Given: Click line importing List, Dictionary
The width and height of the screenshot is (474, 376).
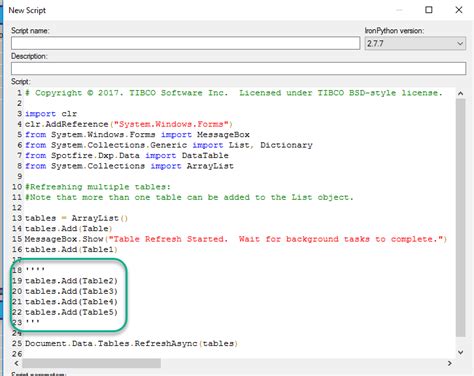Looking at the screenshot, I should click(169, 145).
